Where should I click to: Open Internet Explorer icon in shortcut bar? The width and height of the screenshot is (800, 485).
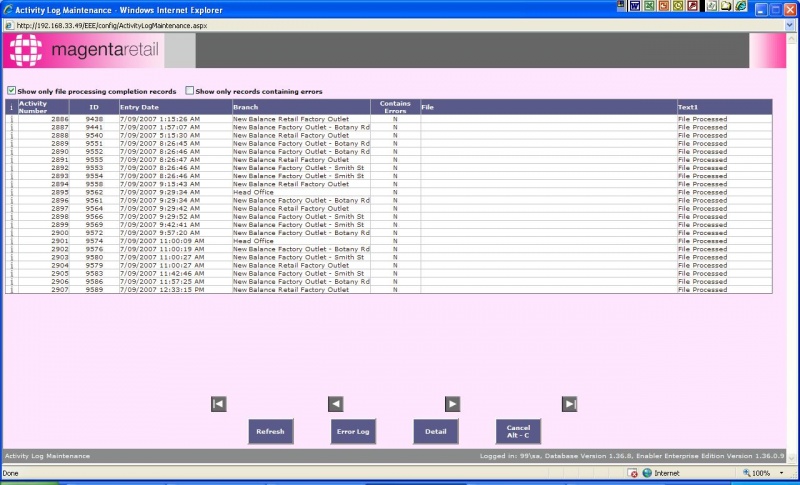pos(741,6)
